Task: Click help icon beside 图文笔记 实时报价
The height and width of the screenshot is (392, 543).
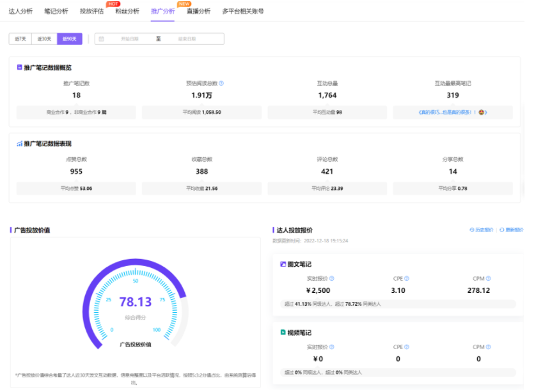Action: pyautogui.click(x=331, y=279)
